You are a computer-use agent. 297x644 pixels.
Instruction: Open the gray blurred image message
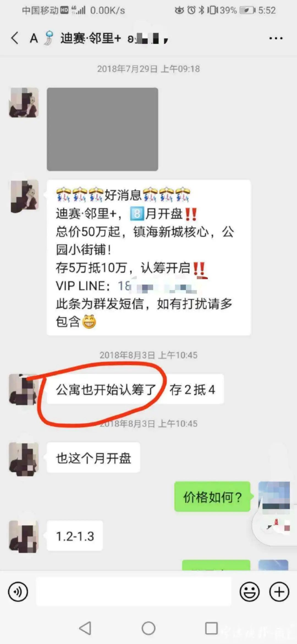[x=102, y=129]
